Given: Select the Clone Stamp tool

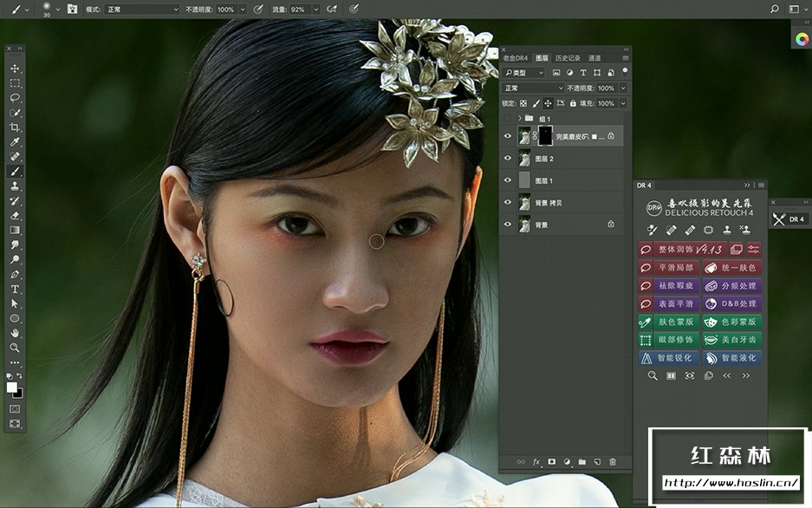Looking at the screenshot, I should tap(16, 186).
